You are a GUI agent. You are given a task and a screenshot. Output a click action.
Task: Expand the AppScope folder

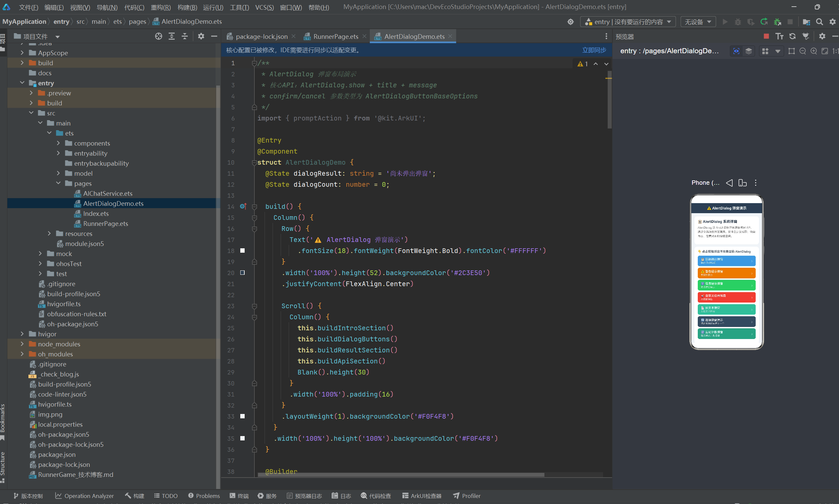click(22, 53)
